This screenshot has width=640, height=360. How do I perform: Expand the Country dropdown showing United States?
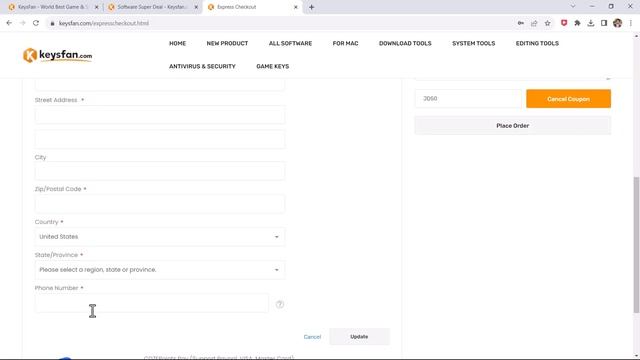click(x=160, y=237)
